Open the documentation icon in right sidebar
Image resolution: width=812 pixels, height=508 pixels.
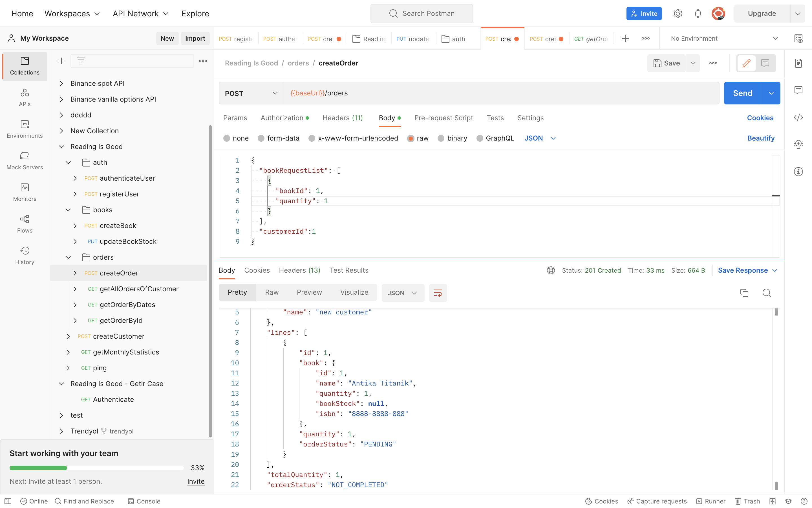(x=798, y=63)
